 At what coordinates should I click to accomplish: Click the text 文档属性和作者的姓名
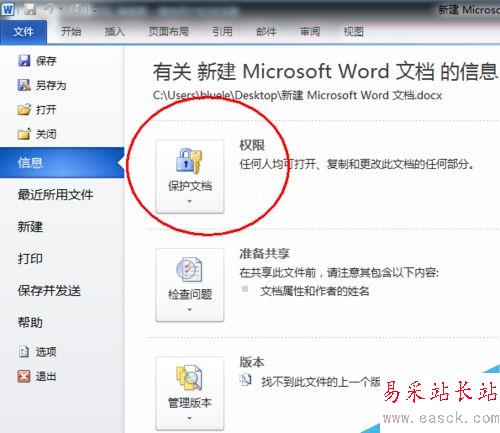click(x=315, y=291)
